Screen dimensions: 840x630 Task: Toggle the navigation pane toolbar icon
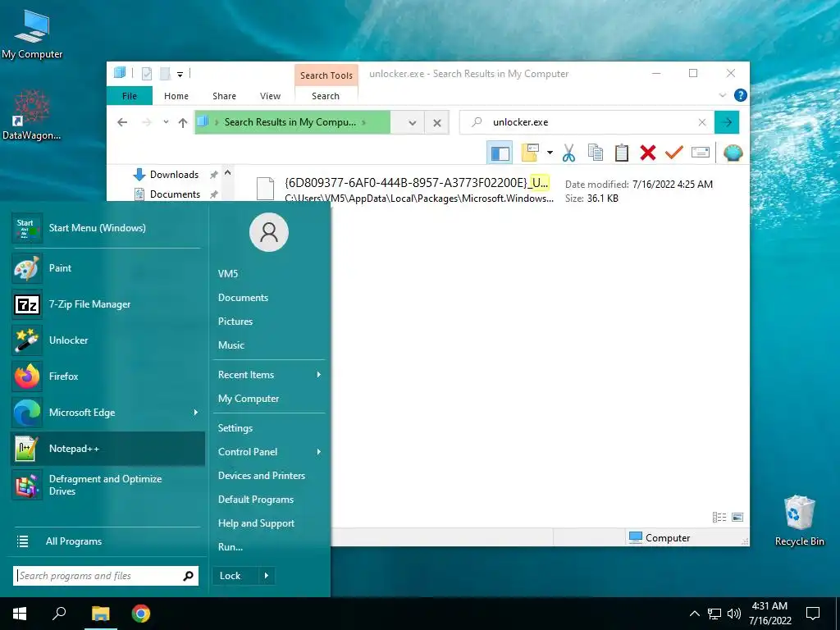(x=500, y=153)
